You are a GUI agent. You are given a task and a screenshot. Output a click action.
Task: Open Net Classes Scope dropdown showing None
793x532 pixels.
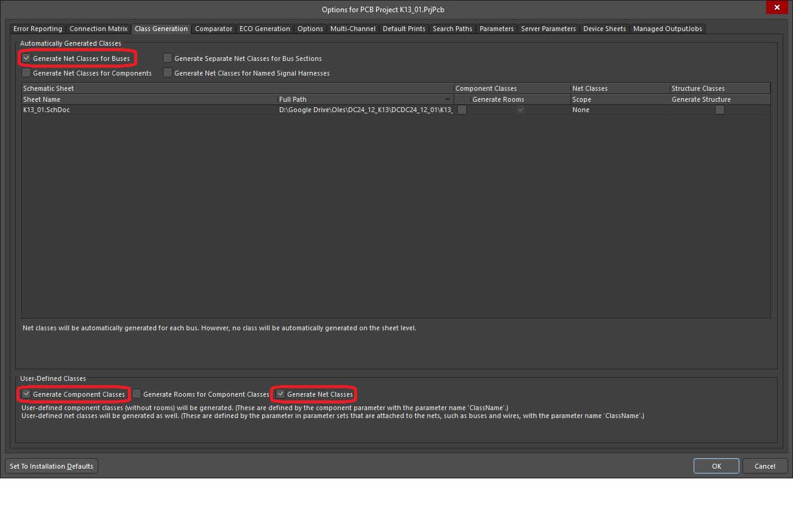click(619, 110)
